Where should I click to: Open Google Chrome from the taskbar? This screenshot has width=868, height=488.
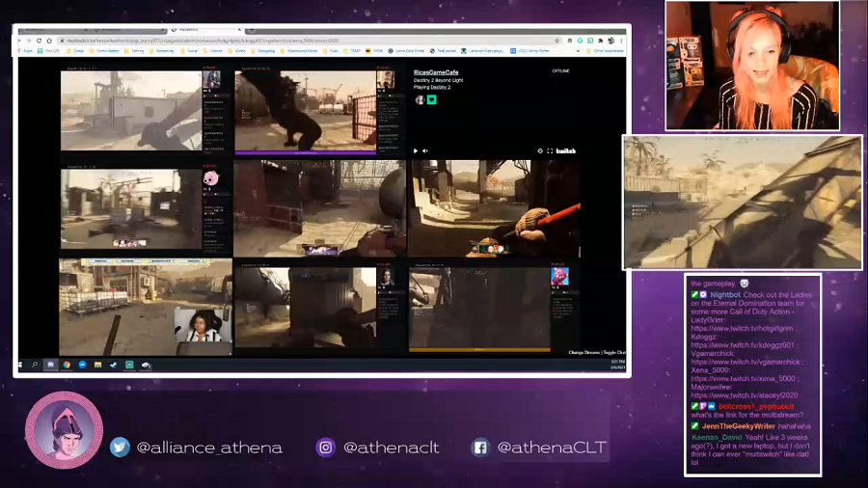pyautogui.click(x=67, y=365)
